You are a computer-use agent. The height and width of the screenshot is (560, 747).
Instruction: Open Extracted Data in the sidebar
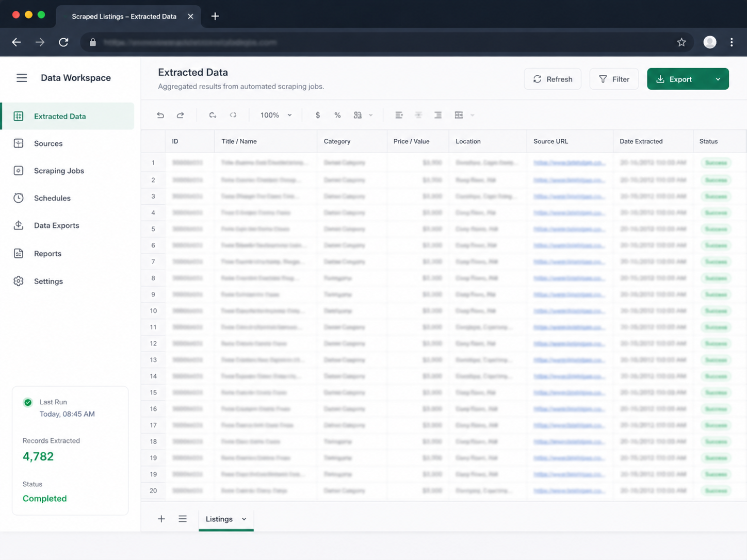click(x=68, y=116)
